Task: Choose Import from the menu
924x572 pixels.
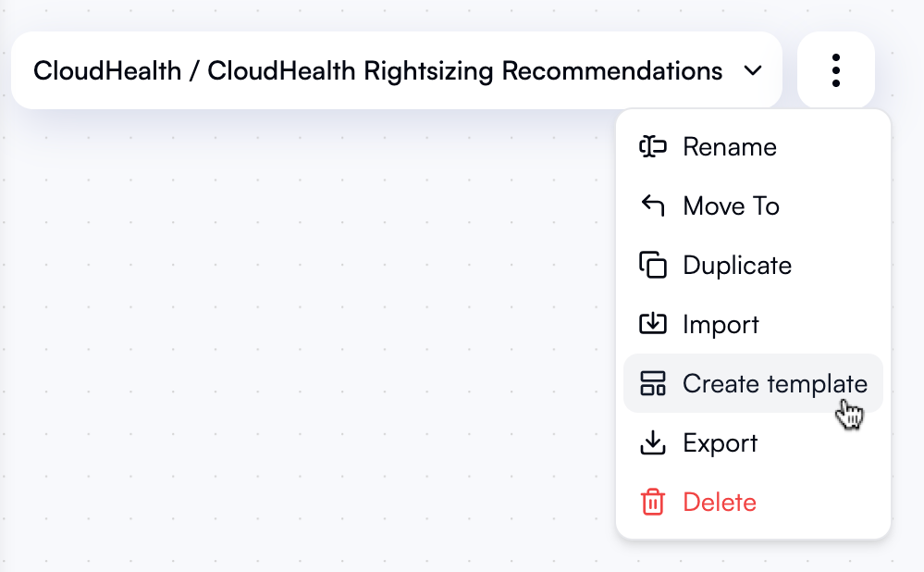Action: (x=721, y=324)
